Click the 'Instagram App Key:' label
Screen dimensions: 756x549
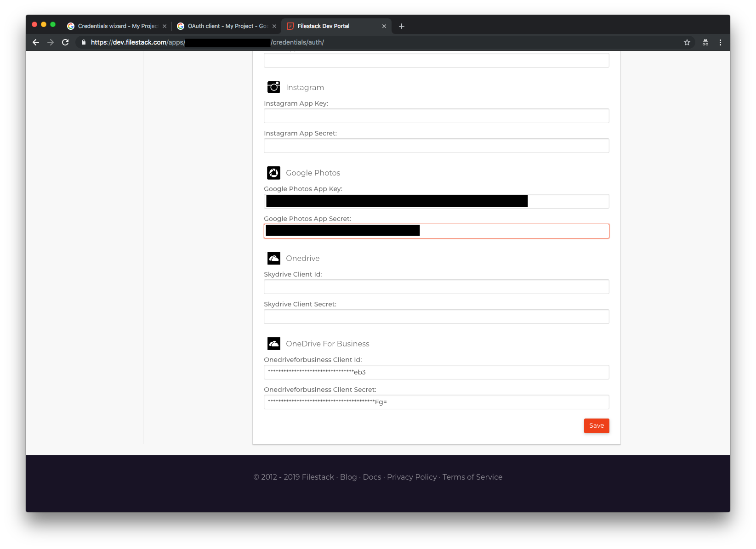pyautogui.click(x=296, y=103)
